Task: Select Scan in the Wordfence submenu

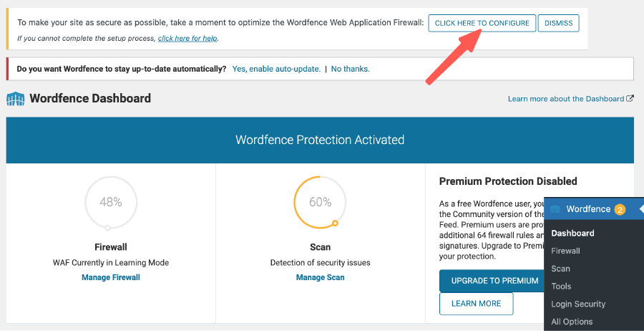Action: pyautogui.click(x=560, y=269)
